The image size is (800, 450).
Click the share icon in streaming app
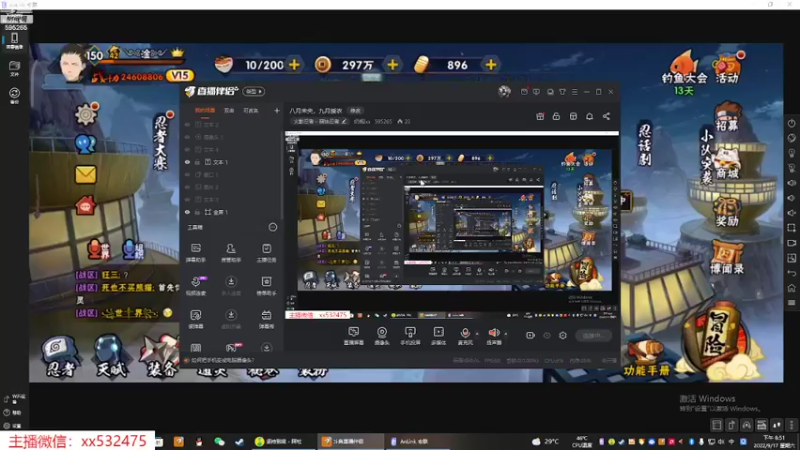tap(606, 116)
